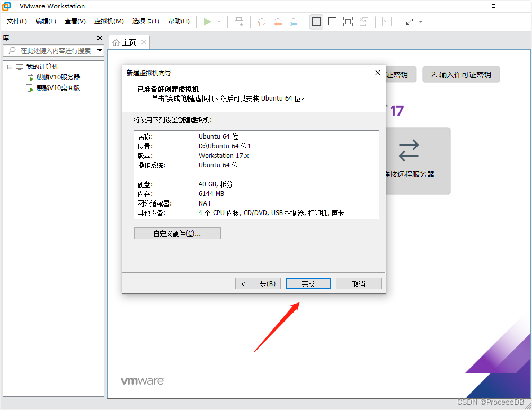Click the Enter Full Screen icon
532x410 pixels.
point(348,22)
